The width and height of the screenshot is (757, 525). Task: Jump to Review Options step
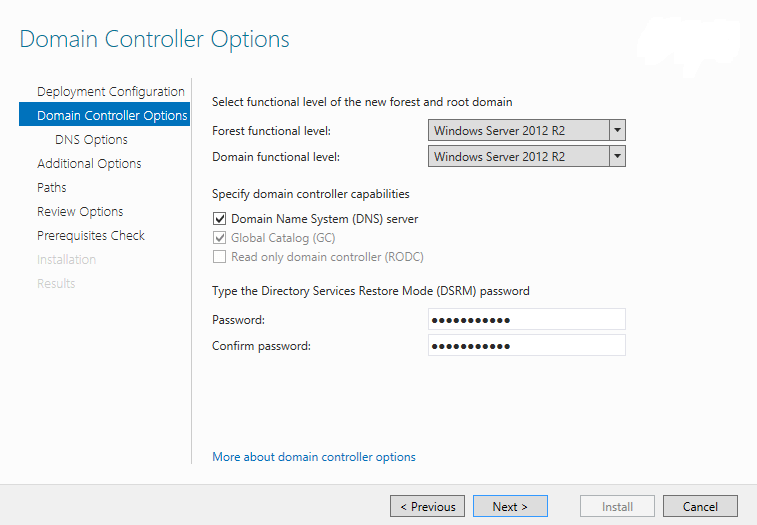[80, 212]
